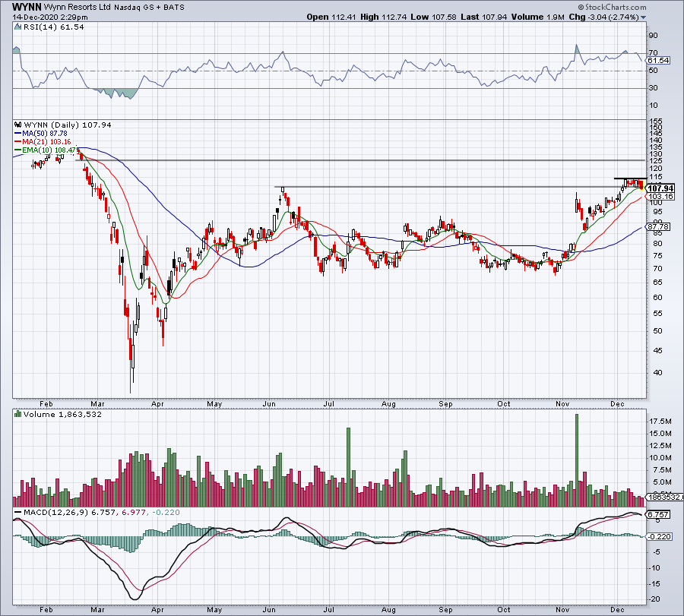Select the EMA(10) legend entry

[46, 150]
